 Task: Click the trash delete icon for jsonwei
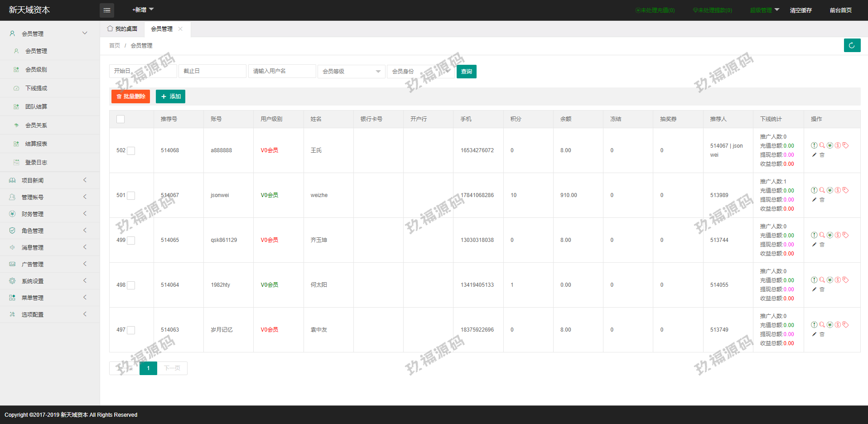tap(822, 200)
